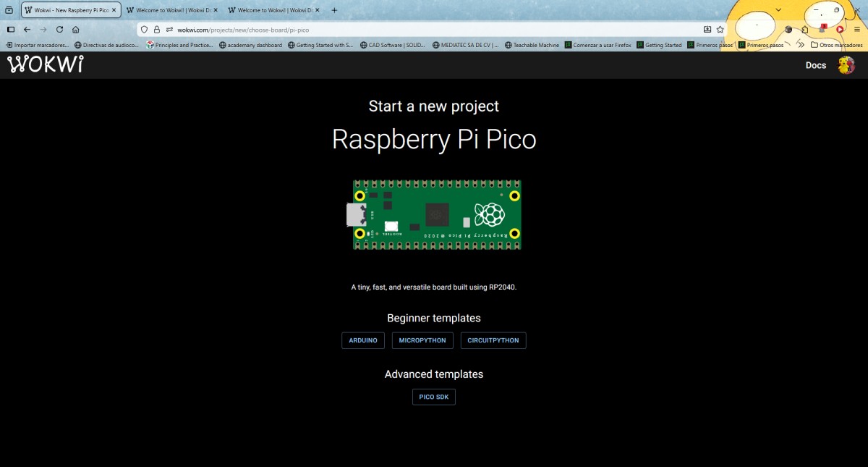Open the Otros marcadores bookmarks folder

pyautogui.click(x=837, y=45)
